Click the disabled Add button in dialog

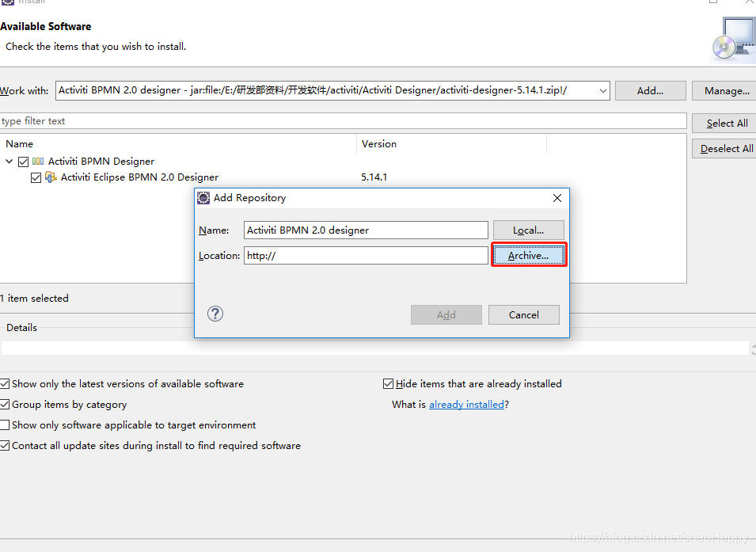446,314
